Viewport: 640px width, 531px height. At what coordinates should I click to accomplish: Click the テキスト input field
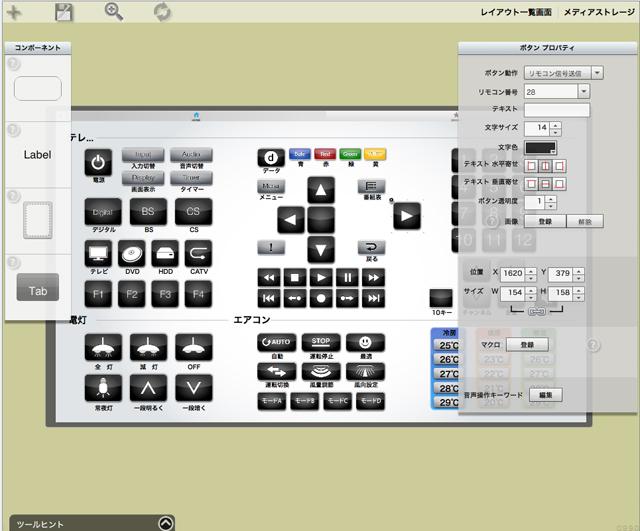[557, 110]
